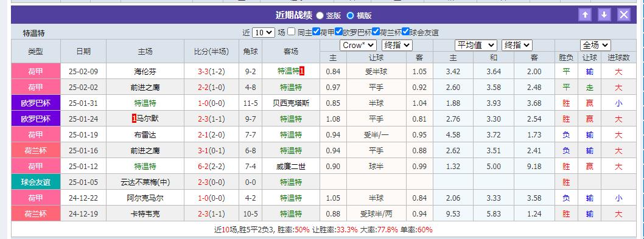
Task: Toggle the 同主 checkbox
Action: point(291,32)
